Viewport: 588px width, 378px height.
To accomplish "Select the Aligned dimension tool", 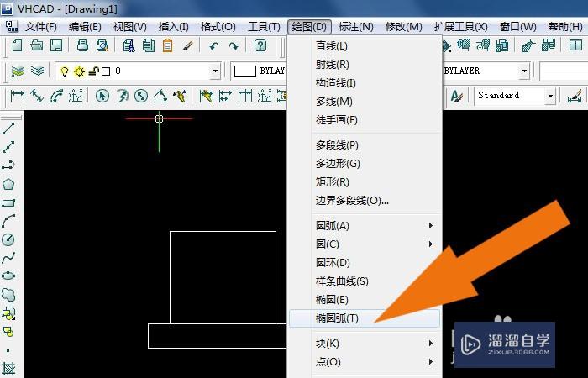I will pyautogui.click(x=37, y=96).
